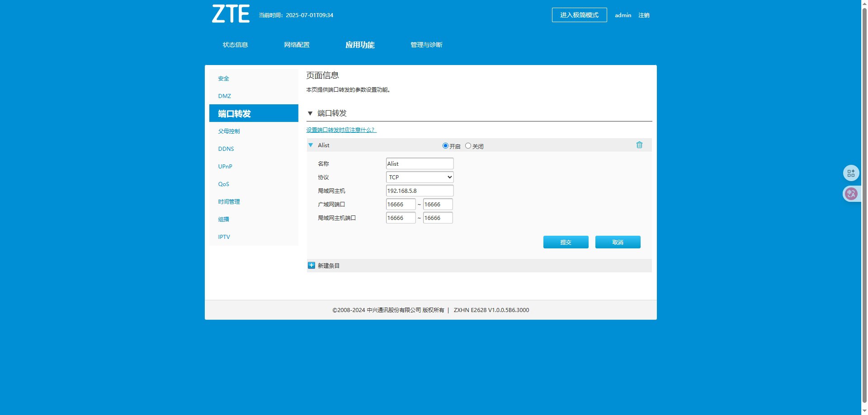This screenshot has width=868, height=415.
Task: Open the 协议 TCP dropdown
Action: 420,177
